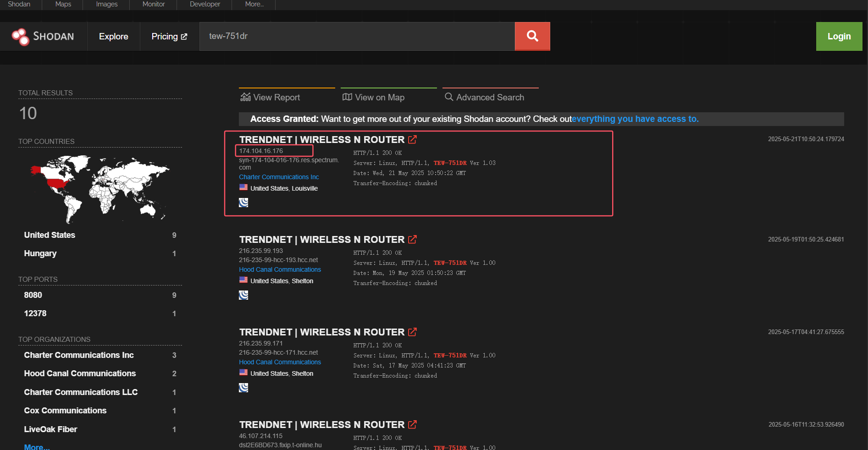Click the Shodan logo icon
Image resolution: width=868 pixels, height=450 pixels.
click(x=20, y=37)
